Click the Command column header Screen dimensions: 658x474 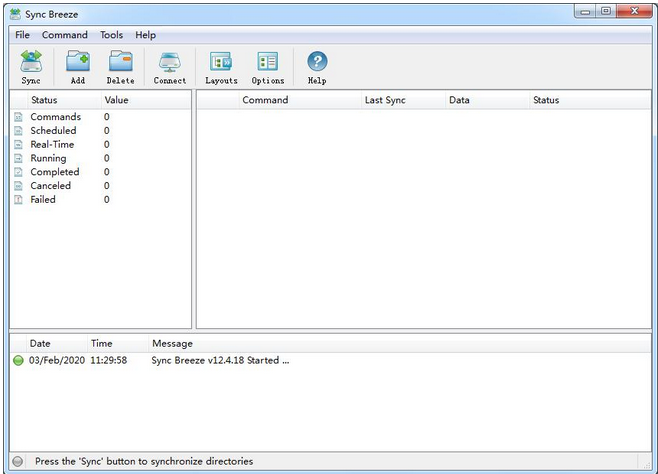coord(265,100)
